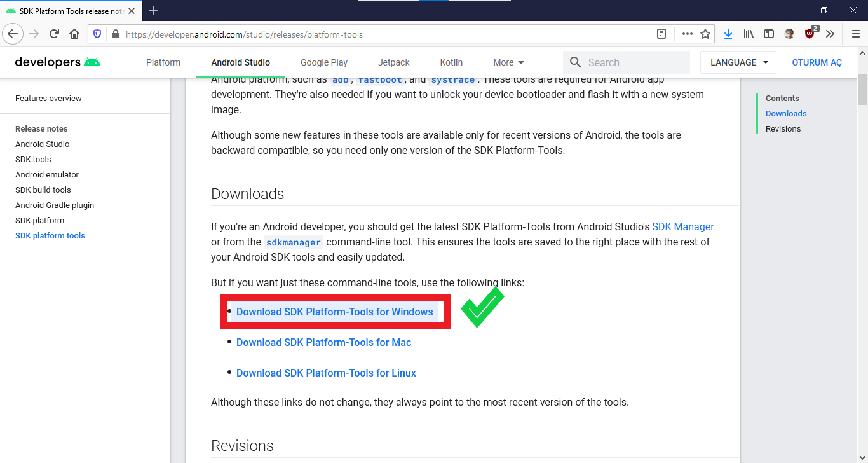Reload the current page
The image size is (868, 463).
point(54,34)
